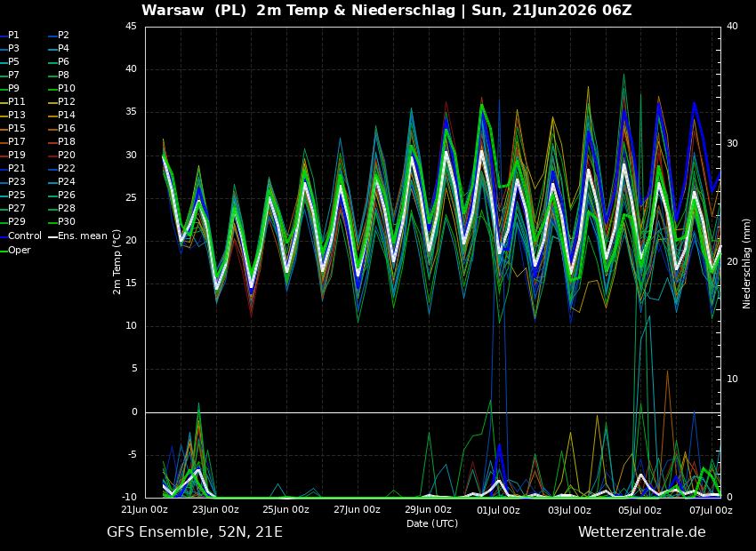Screen dimensions: 756x551
Task: Click the 05Jul 00z date tick
Action: pos(640,510)
